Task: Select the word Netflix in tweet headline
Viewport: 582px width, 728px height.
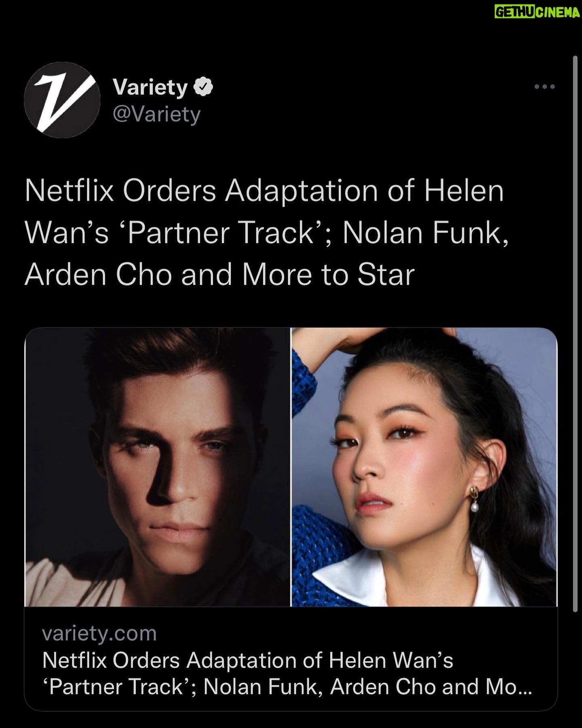Action: 70,191
